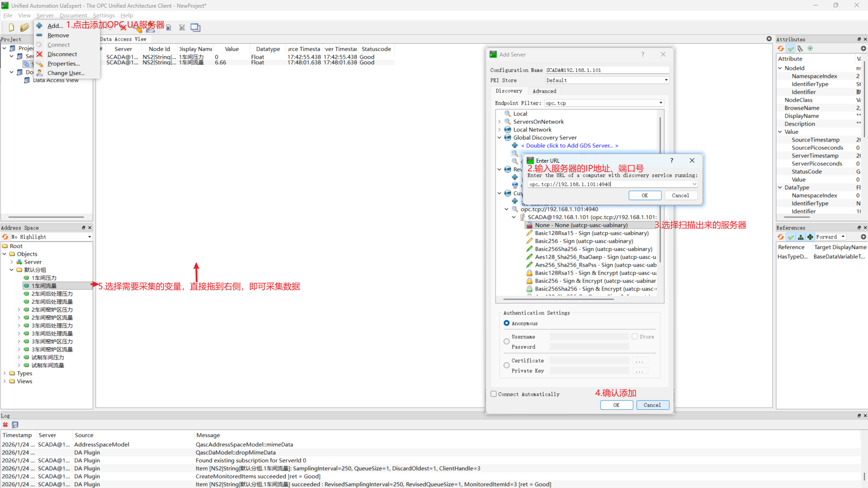This screenshot has height=488, width=868.
Task: Click the Add GDS Server plus icon
Action: click(x=514, y=145)
